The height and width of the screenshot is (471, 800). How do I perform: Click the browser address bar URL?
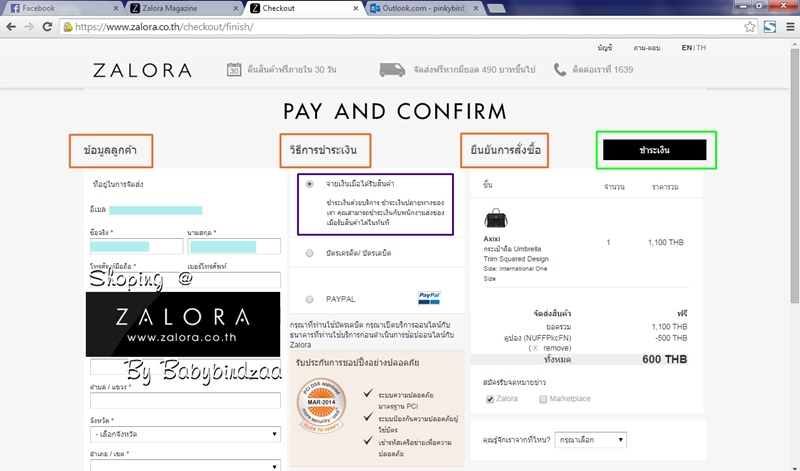164,27
